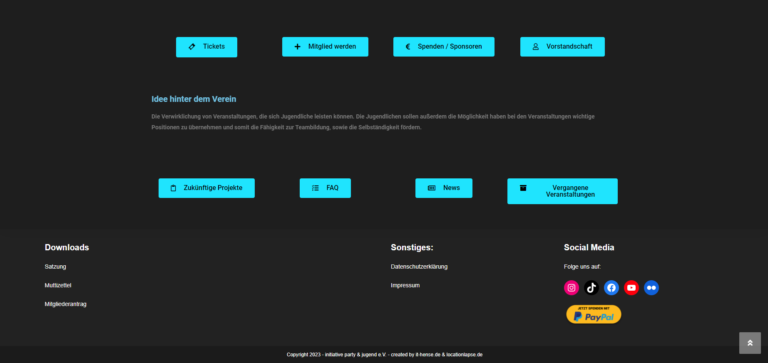Click the scroll-to-top arrow button
Viewport: 768px width, 363px height.
750,343
